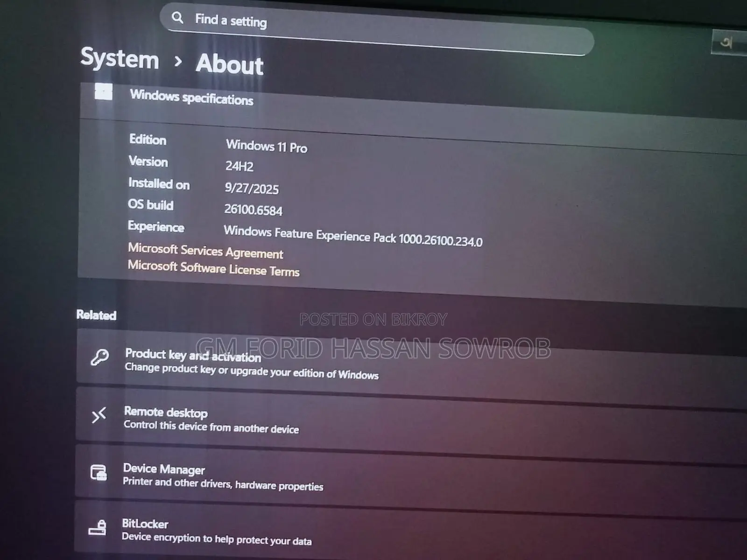
Task: Select the 9/27/2025 install date
Action: (x=252, y=188)
